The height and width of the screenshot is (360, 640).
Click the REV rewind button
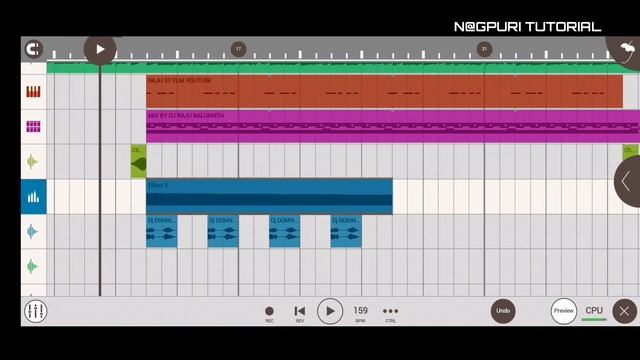click(300, 313)
